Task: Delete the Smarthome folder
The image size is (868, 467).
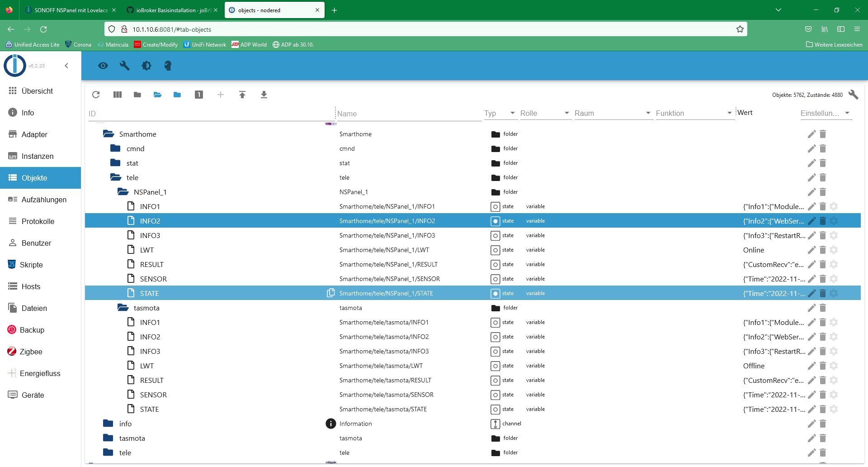Action: pos(823,134)
